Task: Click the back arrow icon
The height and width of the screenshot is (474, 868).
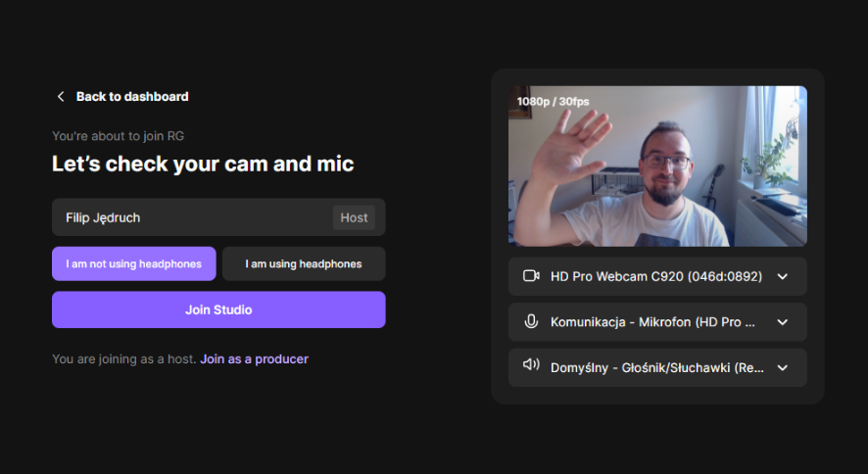Action: point(61,97)
